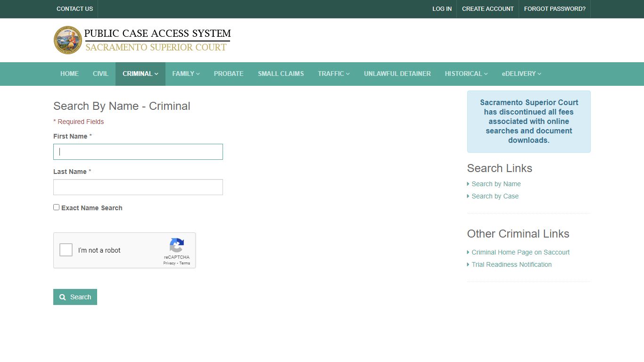The width and height of the screenshot is (644, 362).
Task: Focus the First Name input field
Action: (x=138, y=152)
